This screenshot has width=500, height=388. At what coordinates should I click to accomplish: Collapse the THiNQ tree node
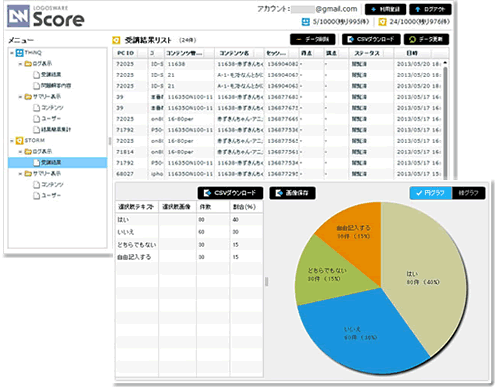[x=12, y=53]
